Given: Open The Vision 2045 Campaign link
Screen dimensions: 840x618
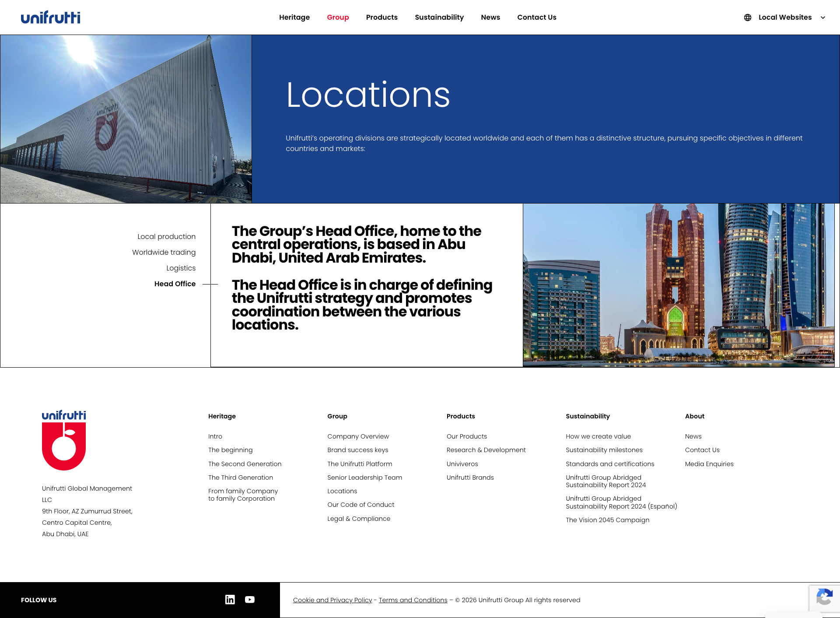Looking at the screenshot, I should pos(608,520).
